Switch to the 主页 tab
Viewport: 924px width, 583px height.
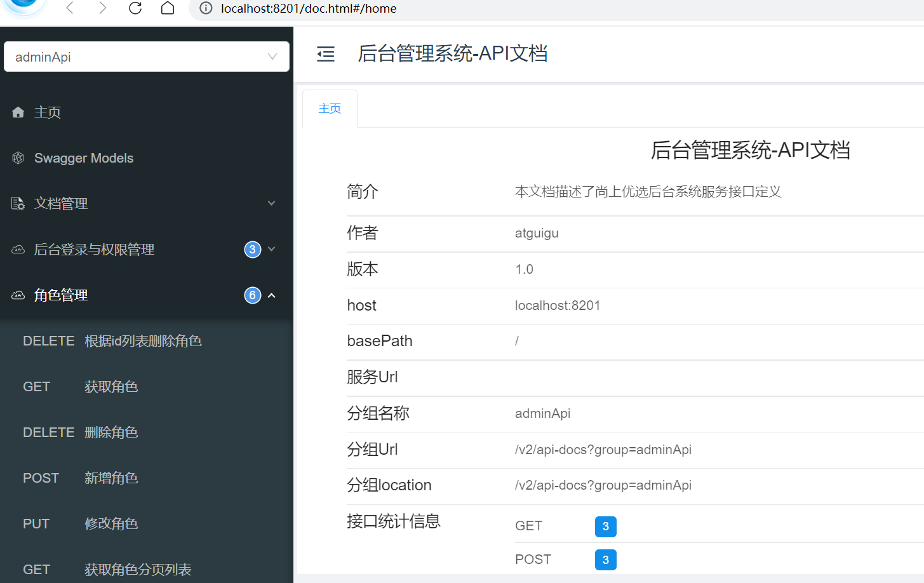click(x=330, y=109)
